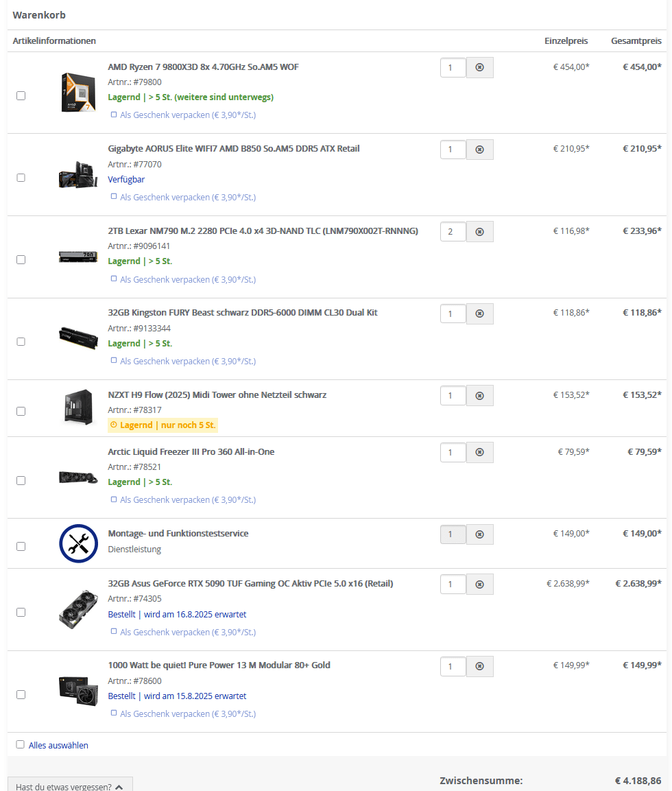The height and width of the screenshot is (791, 672).
Task: Click the Lexar NM790 SSD thumbnail
Action: [78, 257]
